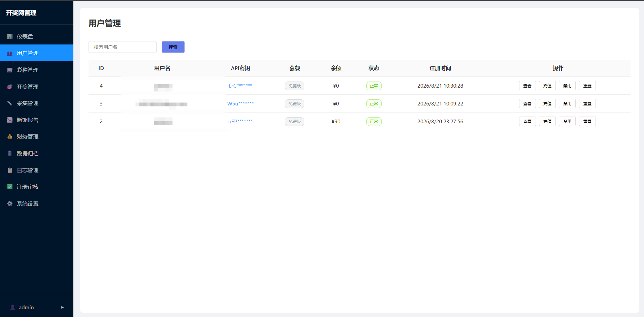The height and width of the screenshot is (317, 644).
Task: Click 查看 for user ID 4
Action: [x=527, y=86]
